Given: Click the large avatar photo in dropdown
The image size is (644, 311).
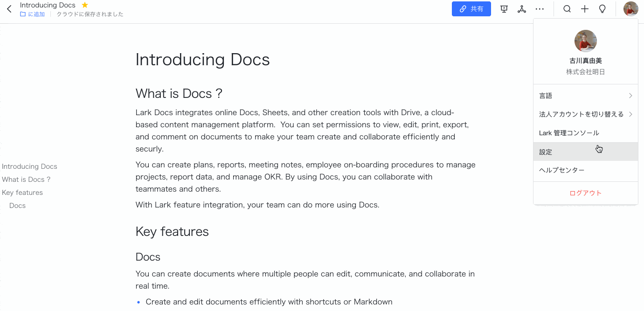Looking at the screenshot, I should coord(585,41).
